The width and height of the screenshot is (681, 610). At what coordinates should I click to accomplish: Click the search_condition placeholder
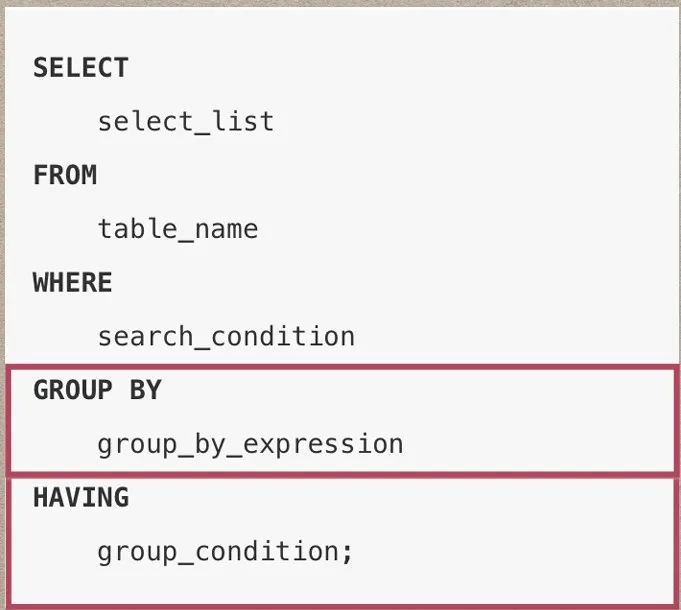(x=226, y=336)
